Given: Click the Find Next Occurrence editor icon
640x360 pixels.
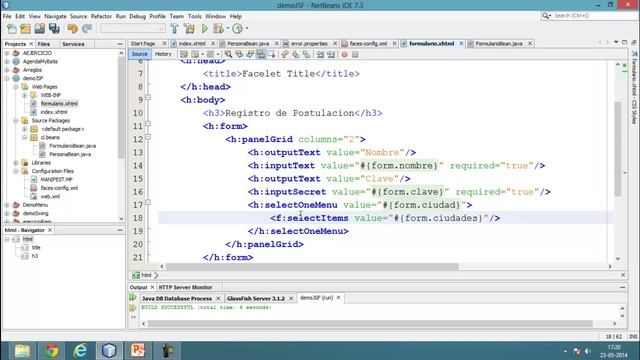Looking at the screenshot, I should pos(250,54).
